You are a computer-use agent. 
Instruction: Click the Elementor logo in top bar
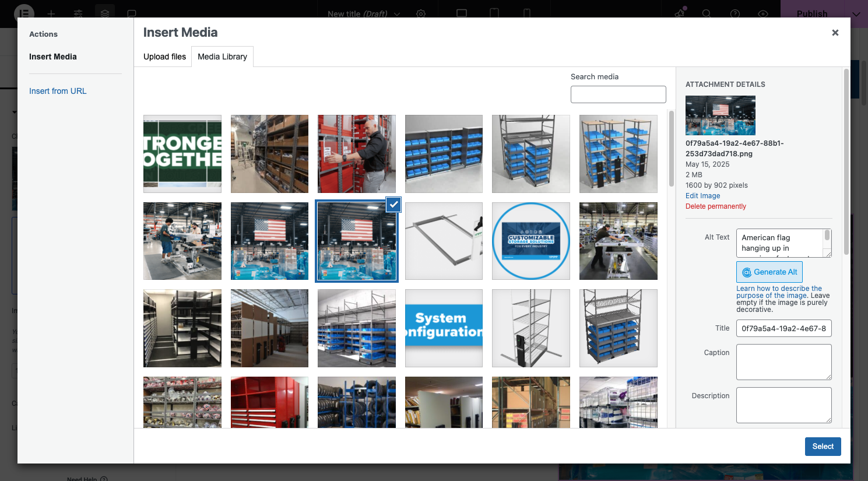24,13
